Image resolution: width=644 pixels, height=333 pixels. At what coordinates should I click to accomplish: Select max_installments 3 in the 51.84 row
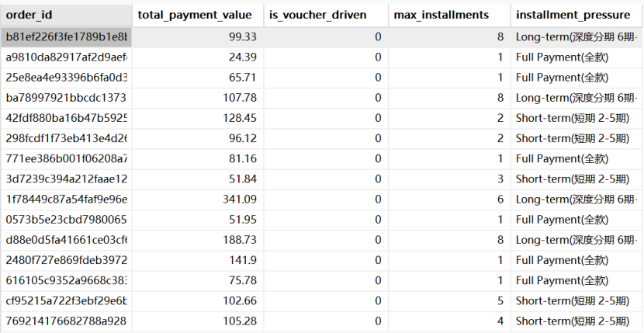(x=449, y=179)
